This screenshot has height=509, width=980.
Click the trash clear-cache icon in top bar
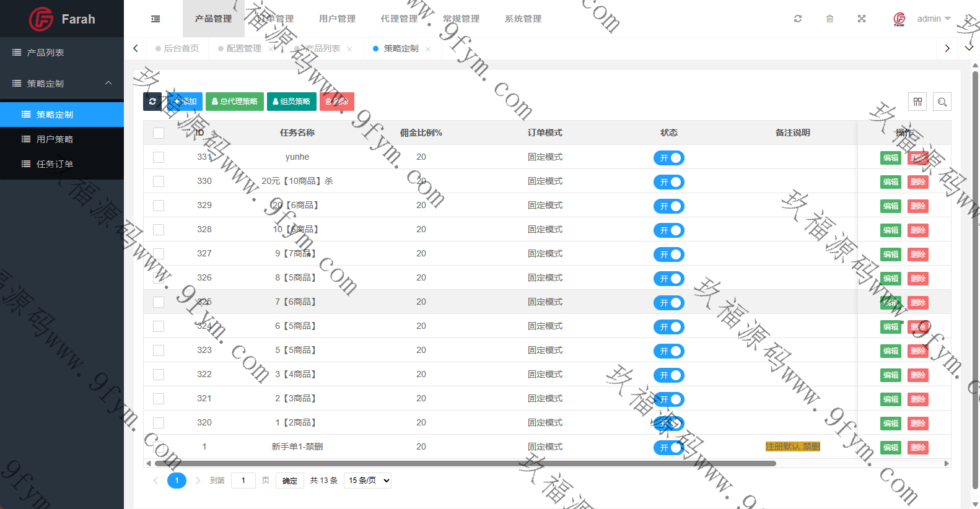coord(829,19)
